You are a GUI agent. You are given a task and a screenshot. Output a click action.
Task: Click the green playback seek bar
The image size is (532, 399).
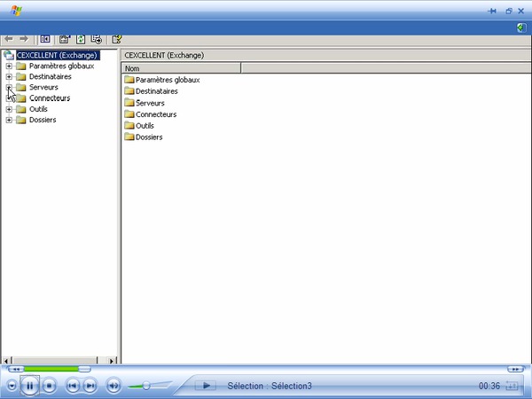tap(53, 369)
